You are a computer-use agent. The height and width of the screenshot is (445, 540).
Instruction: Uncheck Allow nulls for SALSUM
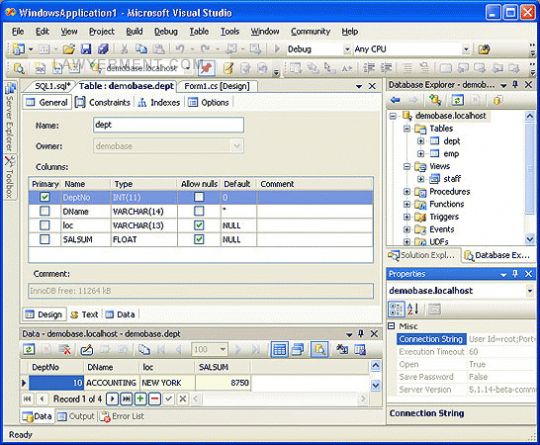point(199,239)
